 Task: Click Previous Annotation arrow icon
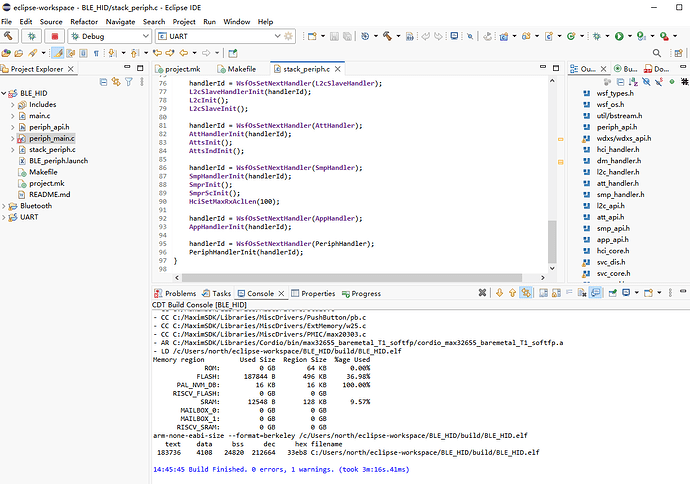(x=135, y=53)
